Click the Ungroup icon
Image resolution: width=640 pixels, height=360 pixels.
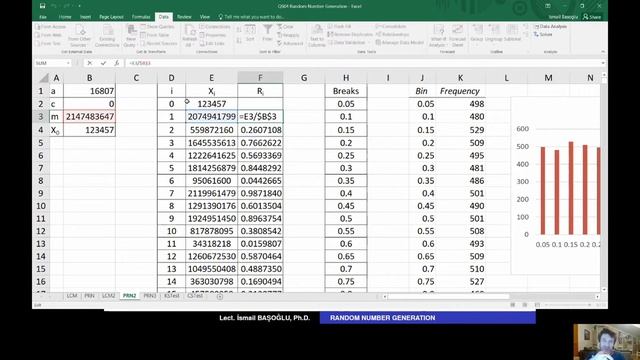point(493,33)
